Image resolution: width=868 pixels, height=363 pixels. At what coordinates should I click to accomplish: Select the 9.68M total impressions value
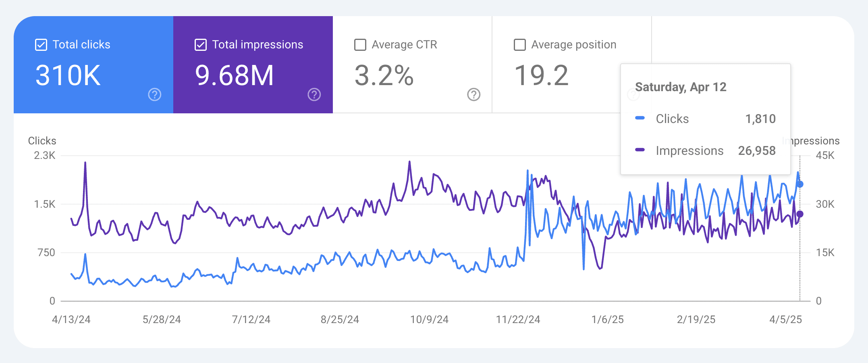pos(234,75)
